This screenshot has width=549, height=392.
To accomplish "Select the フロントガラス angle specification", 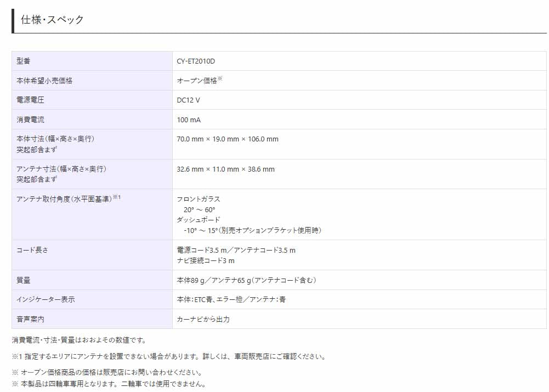I will (199, 200).
